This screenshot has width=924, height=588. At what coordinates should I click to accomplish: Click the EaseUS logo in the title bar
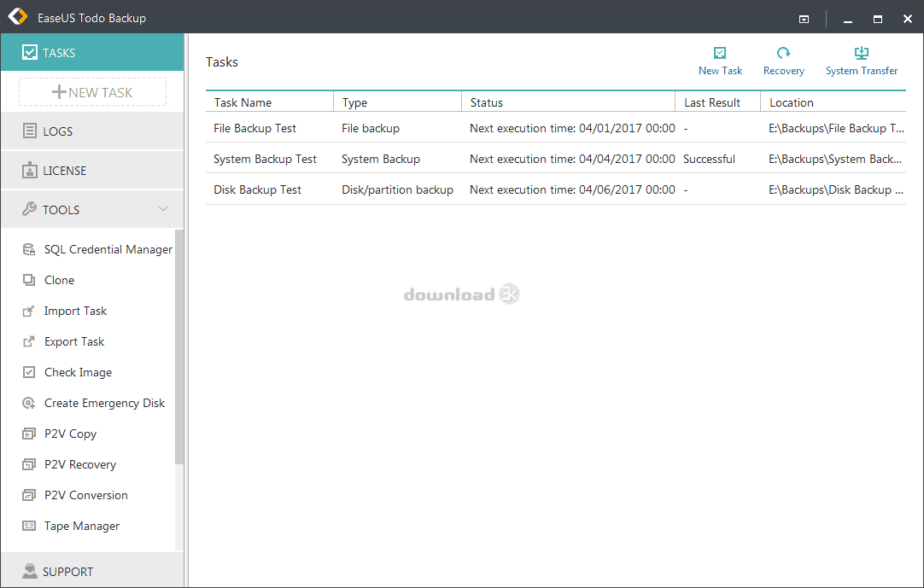point(18,16)
